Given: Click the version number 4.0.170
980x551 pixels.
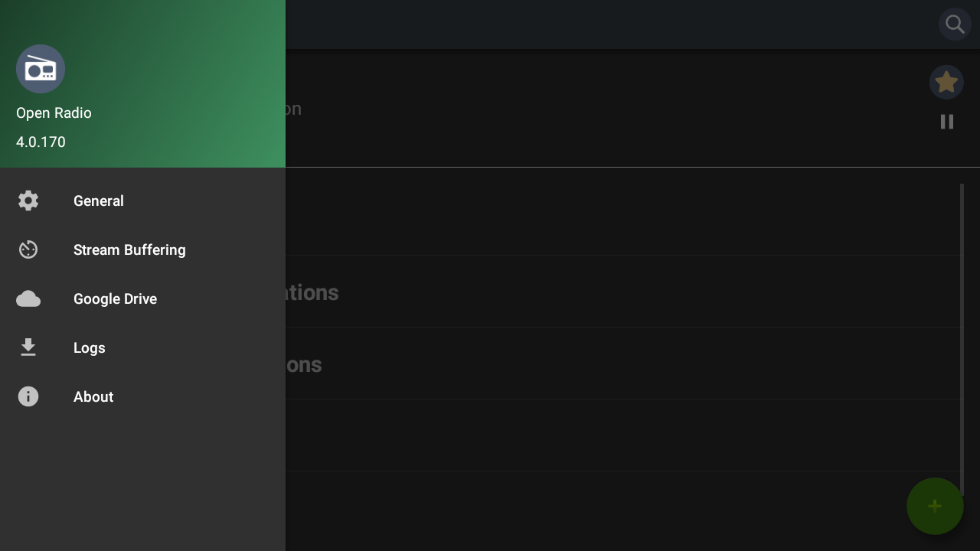Looking at the screenshot, I should pos(41,142).
